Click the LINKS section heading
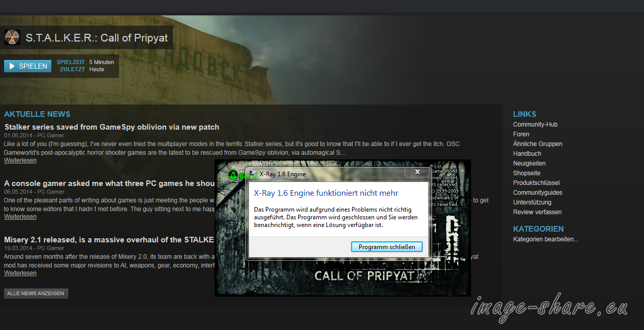This screenshot has height=330, width=644. 524,114
